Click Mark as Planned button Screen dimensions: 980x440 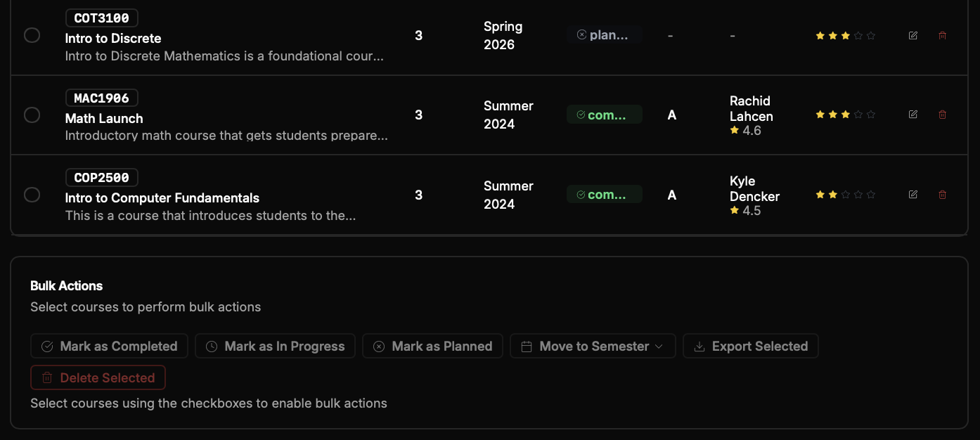tap(432, 346)
